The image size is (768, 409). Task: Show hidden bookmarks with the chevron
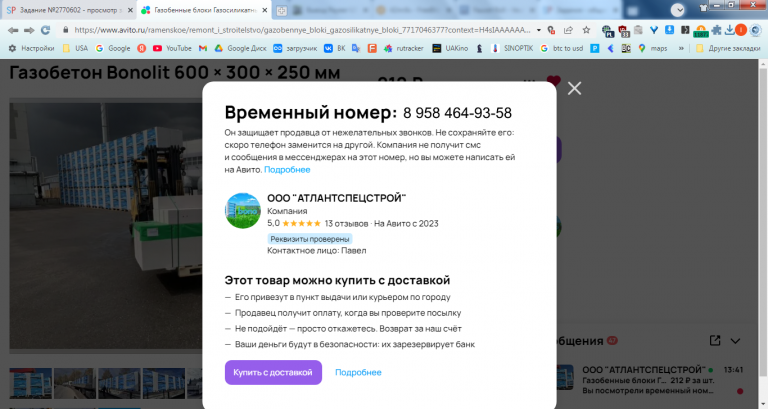tap(681, 48)
